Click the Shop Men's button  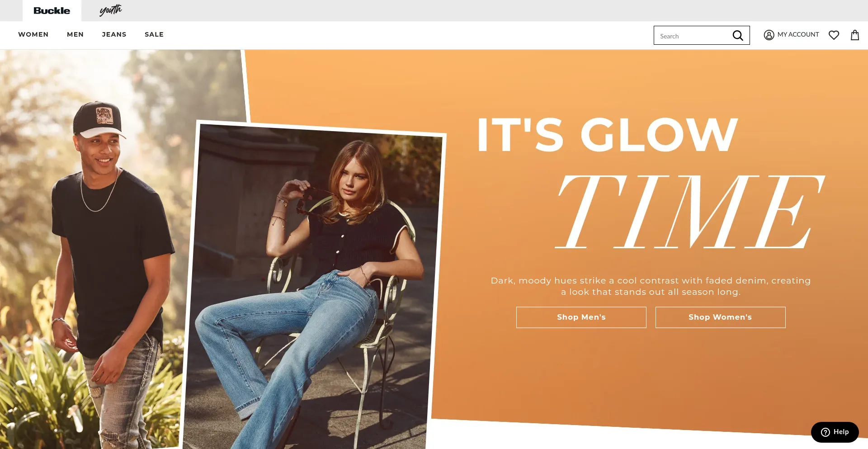pos(581,317)
